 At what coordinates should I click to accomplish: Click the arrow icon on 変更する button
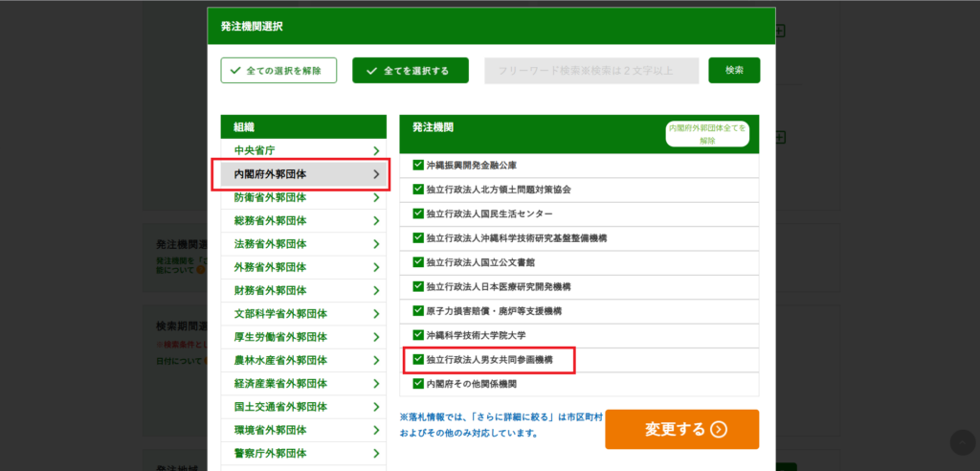click(719, 430)
